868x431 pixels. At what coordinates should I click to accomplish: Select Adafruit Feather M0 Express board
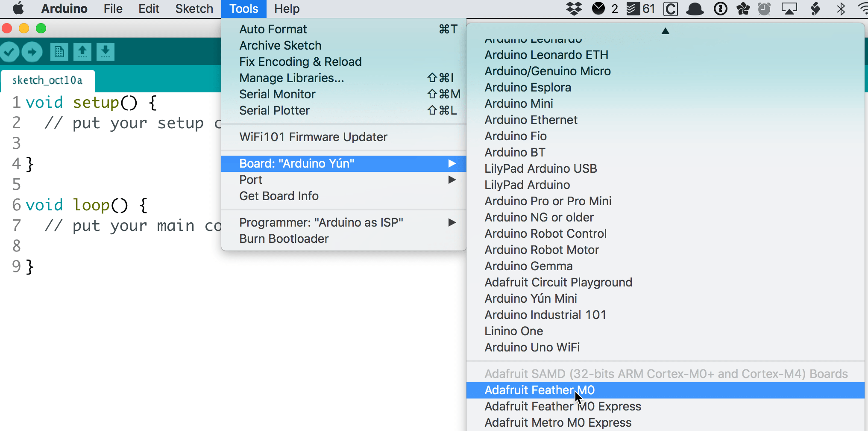[x=666, y=406]
